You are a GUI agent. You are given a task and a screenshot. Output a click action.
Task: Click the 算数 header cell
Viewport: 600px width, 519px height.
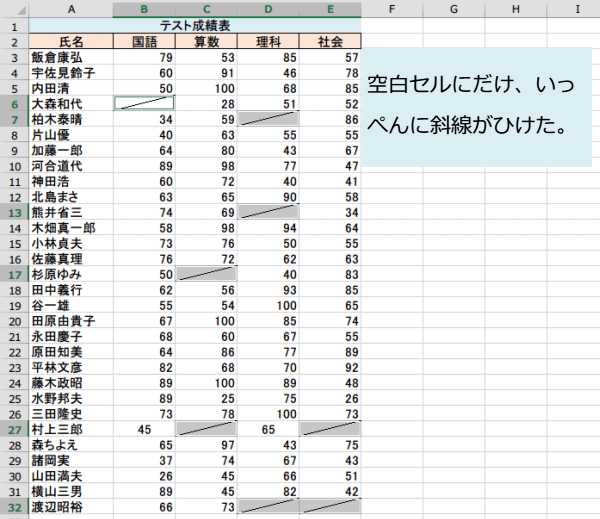206,41
